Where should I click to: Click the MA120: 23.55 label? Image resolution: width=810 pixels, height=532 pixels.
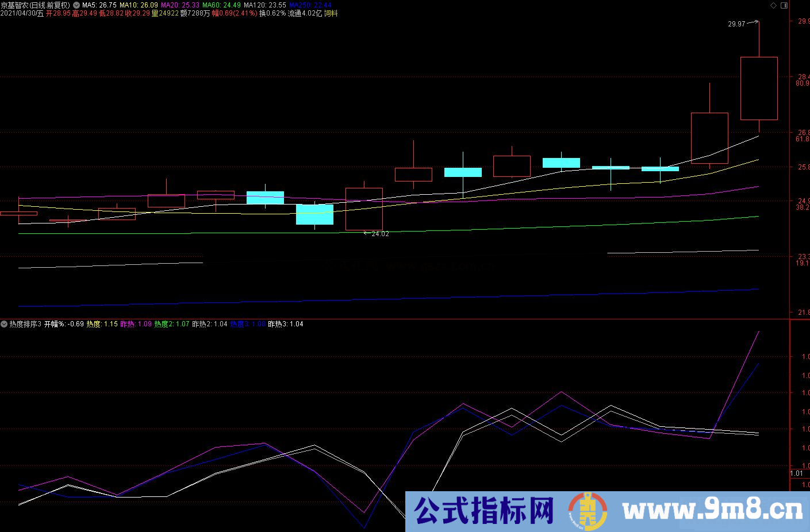(x=264, y=5)
